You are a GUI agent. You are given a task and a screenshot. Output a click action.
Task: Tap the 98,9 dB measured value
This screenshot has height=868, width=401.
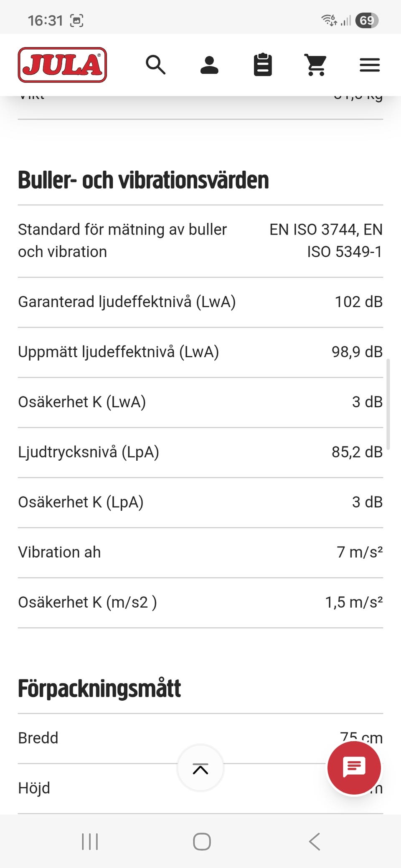coord(357,352)
